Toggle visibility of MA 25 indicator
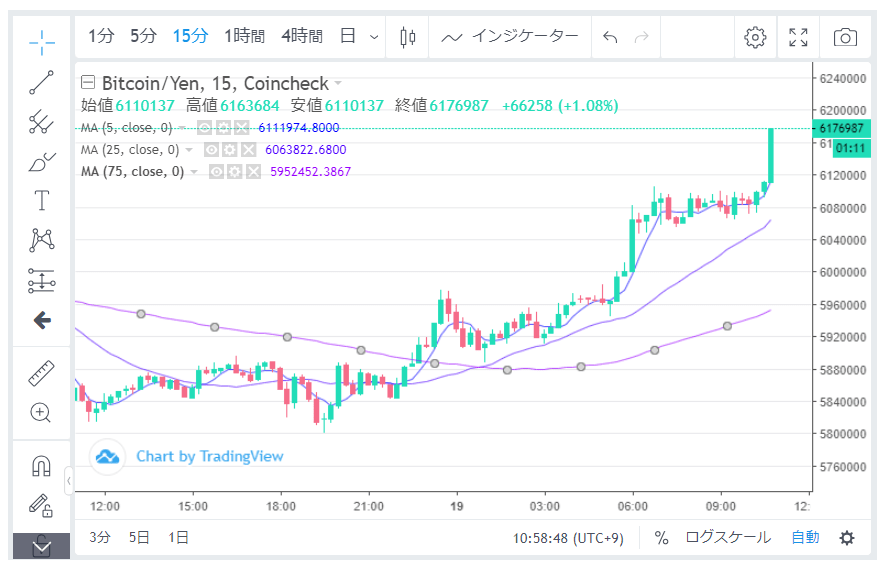885x567 pixels. pos(211,149)
